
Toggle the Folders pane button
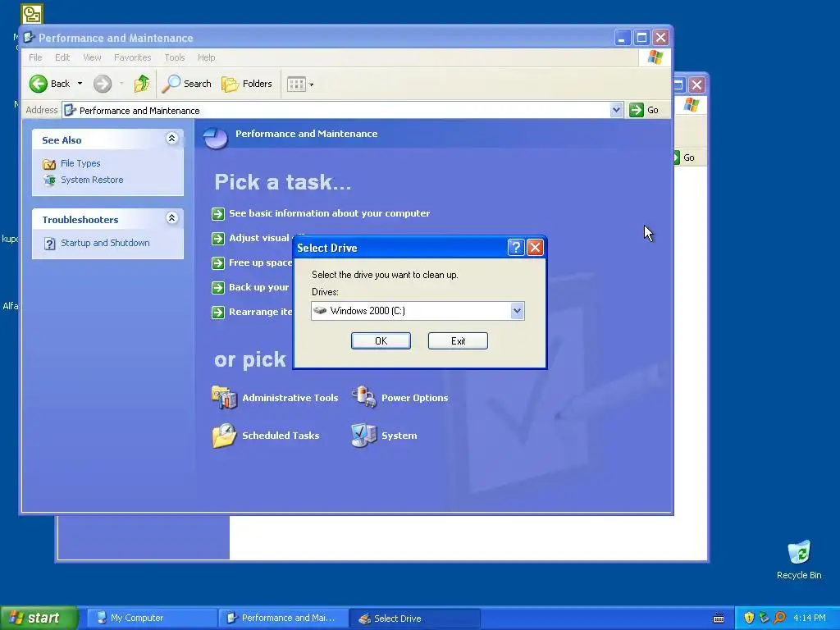(x=247, y=84)
